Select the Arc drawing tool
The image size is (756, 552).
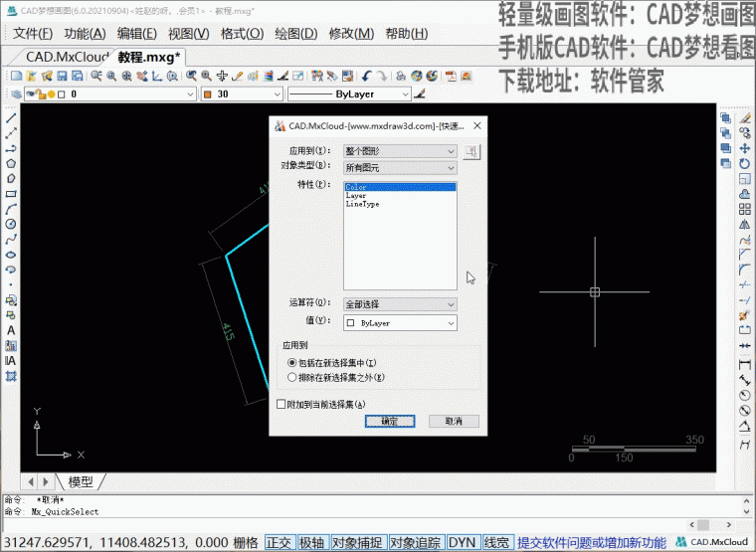pos(11,209)
